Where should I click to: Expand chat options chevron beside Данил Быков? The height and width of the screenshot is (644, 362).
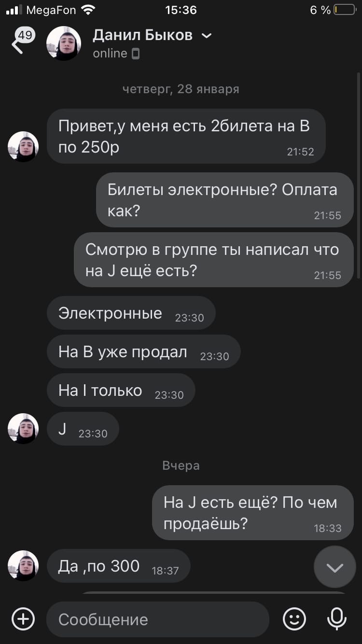pyautogui.click(x=207, y=36)
